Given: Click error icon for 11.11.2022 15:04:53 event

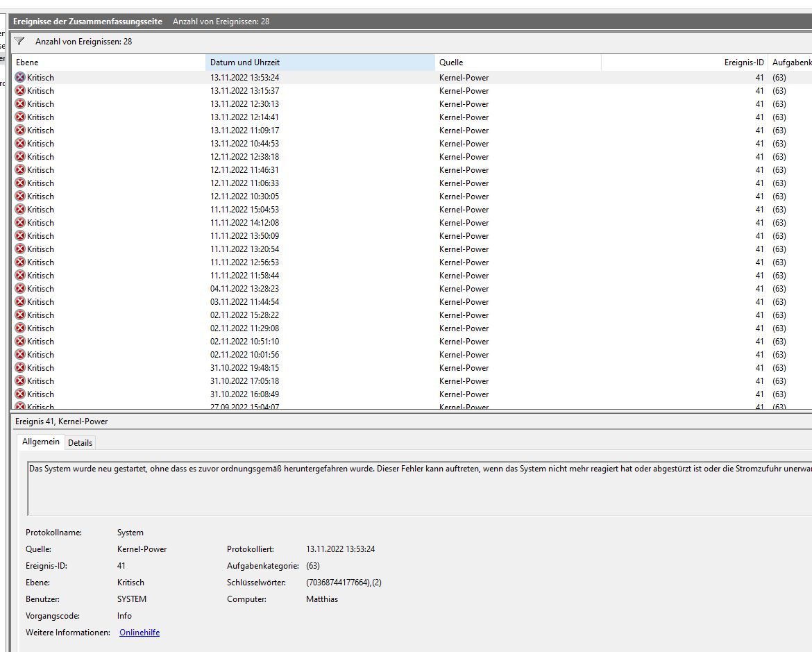Looking at the screenshot, I should [x=20, y=210].
